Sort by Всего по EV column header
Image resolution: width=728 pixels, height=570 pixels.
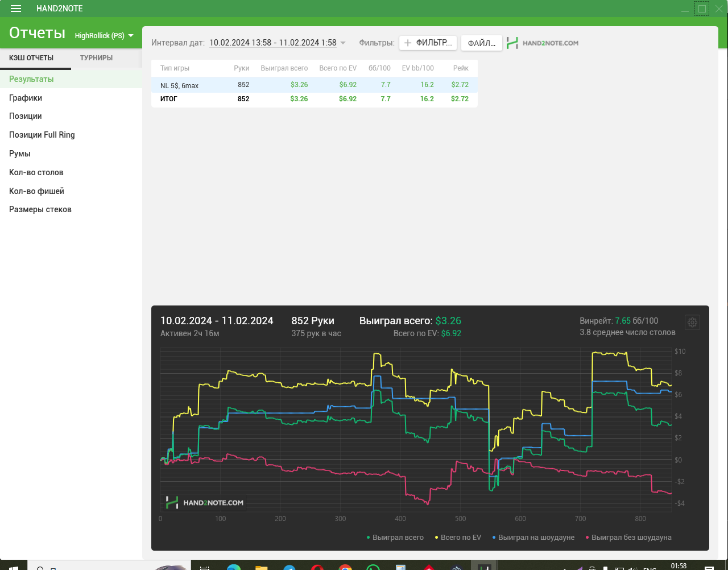click(x=338, y=68)
